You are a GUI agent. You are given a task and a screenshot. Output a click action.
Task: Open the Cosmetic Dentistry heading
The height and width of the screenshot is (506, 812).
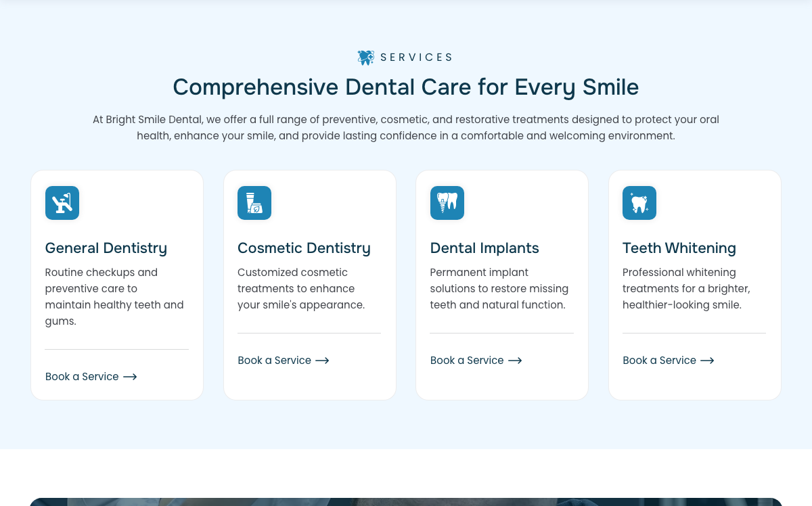[x=304, y=248]
